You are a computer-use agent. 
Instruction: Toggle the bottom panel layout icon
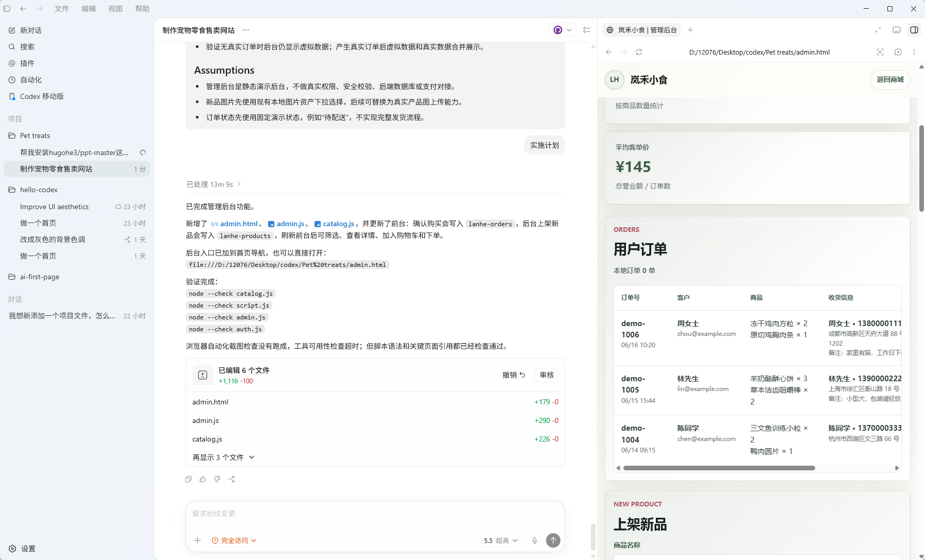click(x=897, y=30)
